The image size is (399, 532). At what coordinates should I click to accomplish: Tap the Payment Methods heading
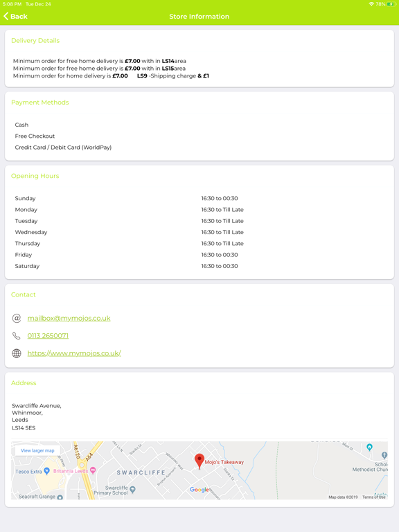(40, 103)
